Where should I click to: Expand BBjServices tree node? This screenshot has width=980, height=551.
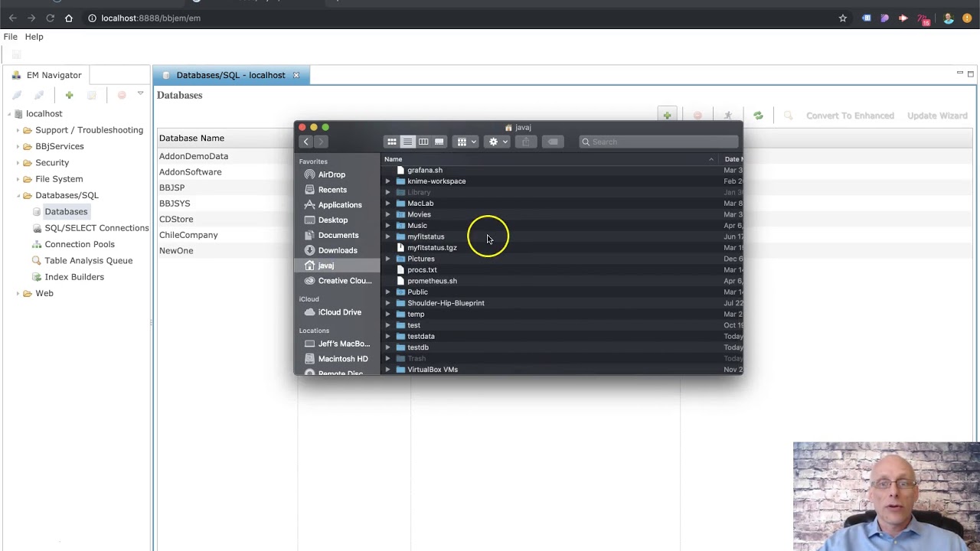coord(18,146)
